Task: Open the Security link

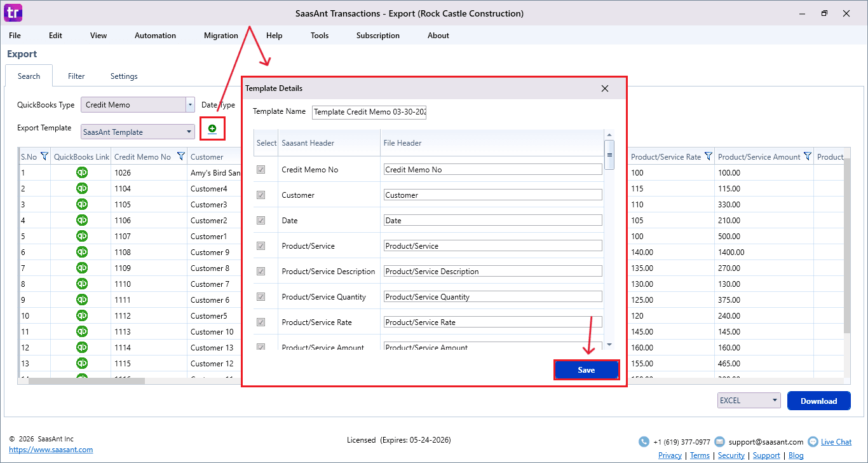Action: point(731,455)
